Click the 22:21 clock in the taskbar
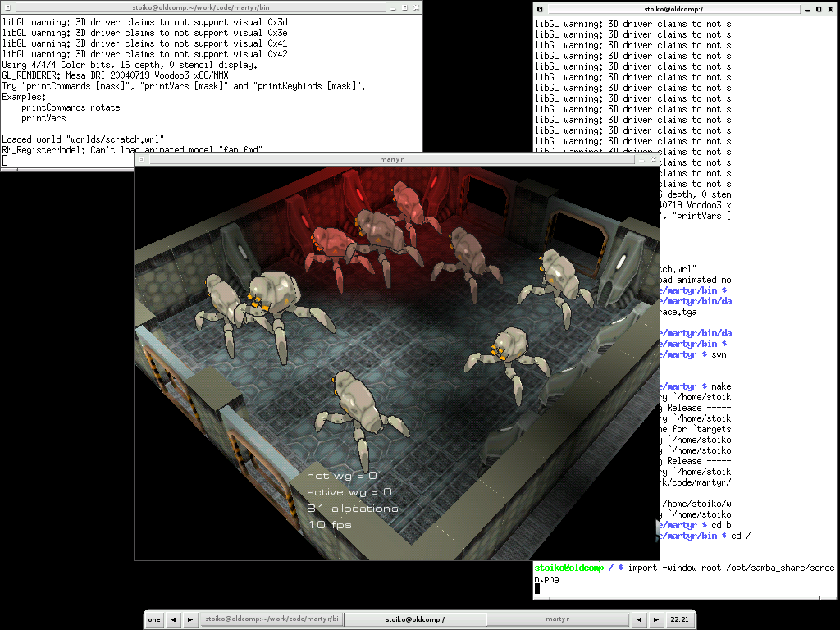Image resolution: width=840 pixels, height=630 pixels. (x=679, y=619)
